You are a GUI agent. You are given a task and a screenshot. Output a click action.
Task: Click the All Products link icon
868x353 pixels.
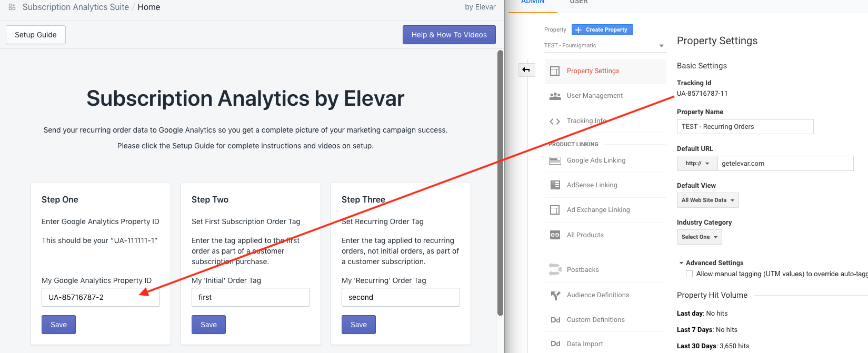pos(555,235)
